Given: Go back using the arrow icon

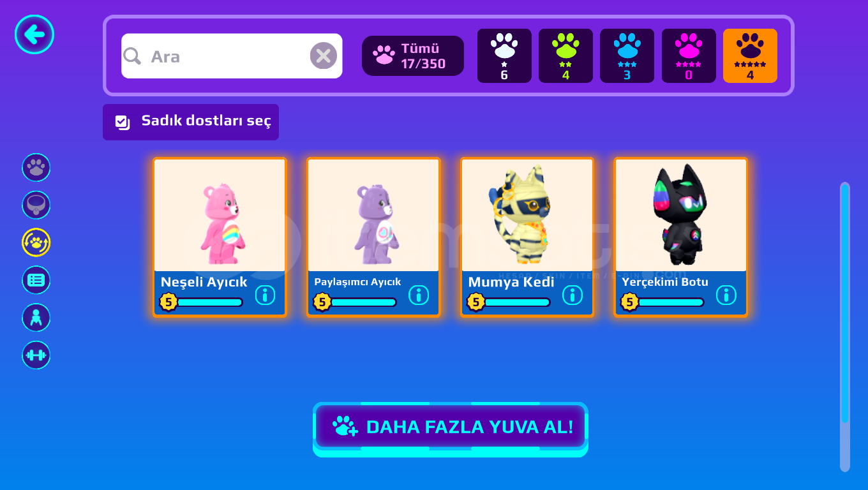Looking at the screenshot, I should tap(34, 34).
